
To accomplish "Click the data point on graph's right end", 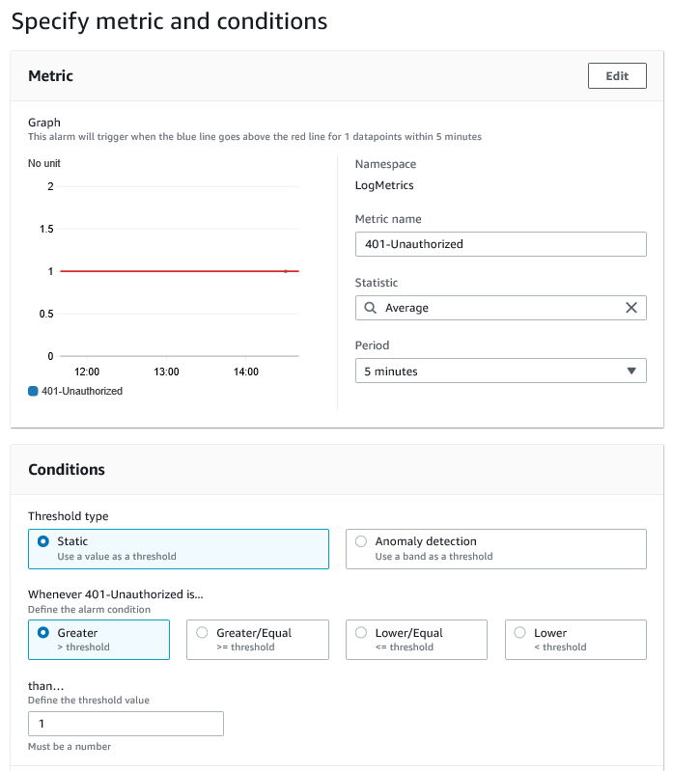I will tap(286, 271).
